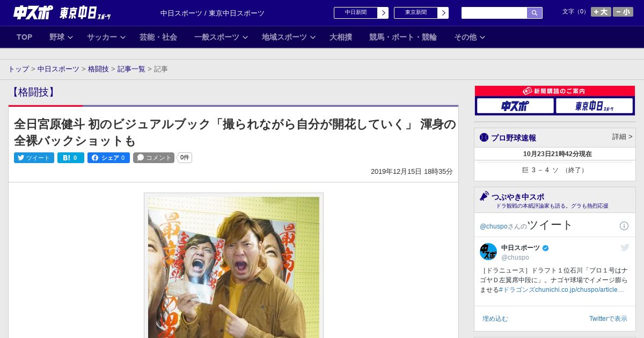Click the Facebook シェア button
The height and width of the screenshot is (338, 644).
point(108,158)
